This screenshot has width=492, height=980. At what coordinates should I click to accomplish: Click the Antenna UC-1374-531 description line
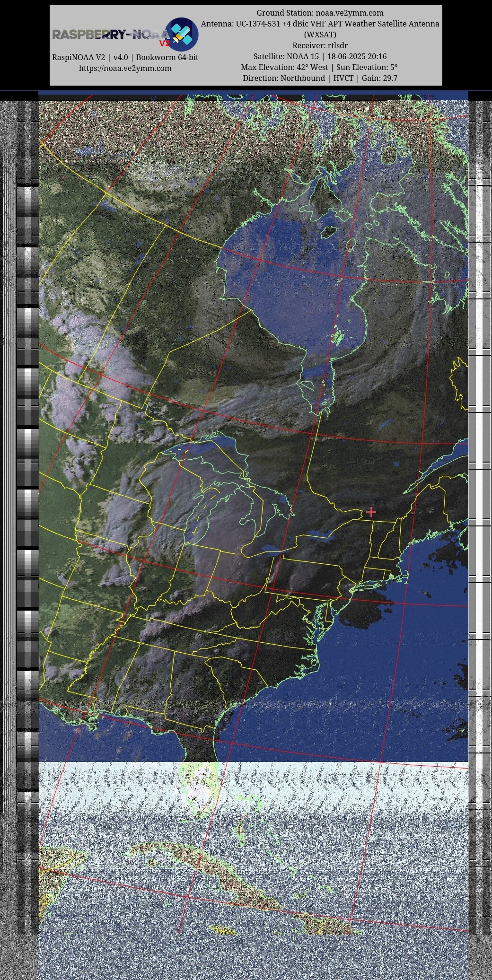(320, 24)
